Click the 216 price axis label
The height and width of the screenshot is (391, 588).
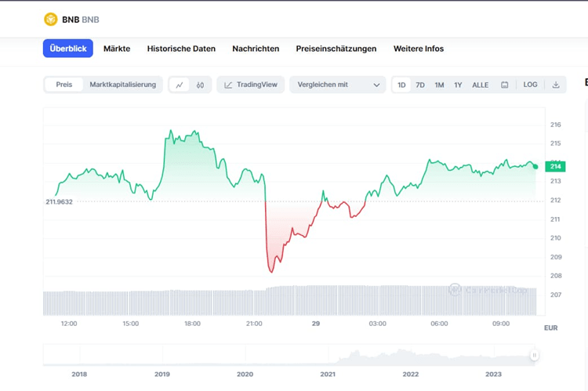pos(555,125)
